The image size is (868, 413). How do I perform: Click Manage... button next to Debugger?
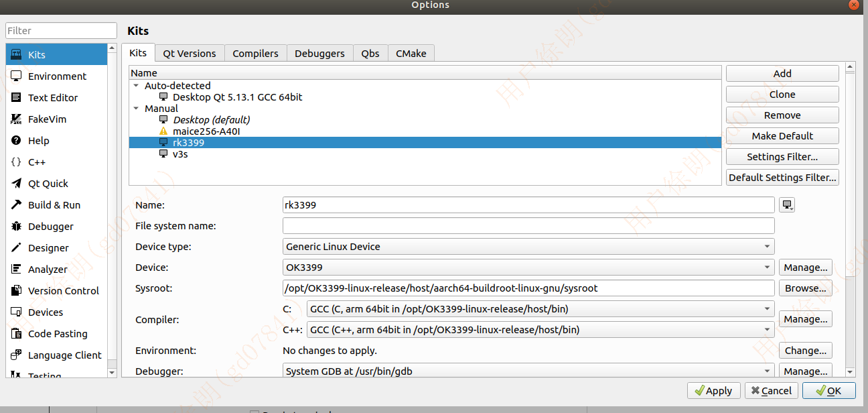point(806,371)
